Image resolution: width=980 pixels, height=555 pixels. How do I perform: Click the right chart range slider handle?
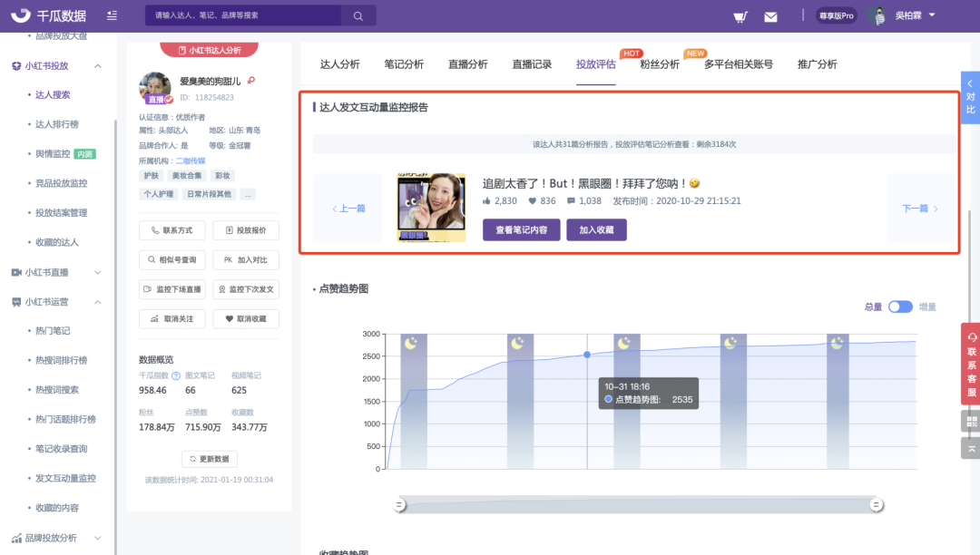[877, 504]
